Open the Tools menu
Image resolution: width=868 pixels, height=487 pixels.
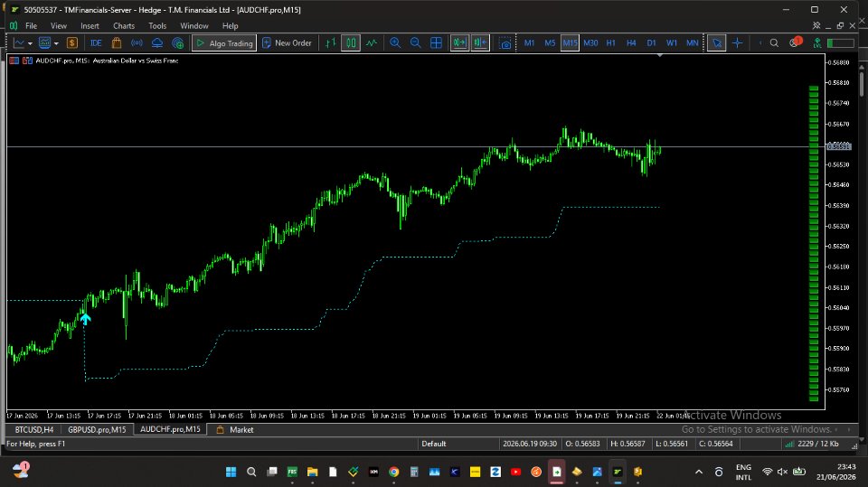pyautogui.click(x=157, y=25)
